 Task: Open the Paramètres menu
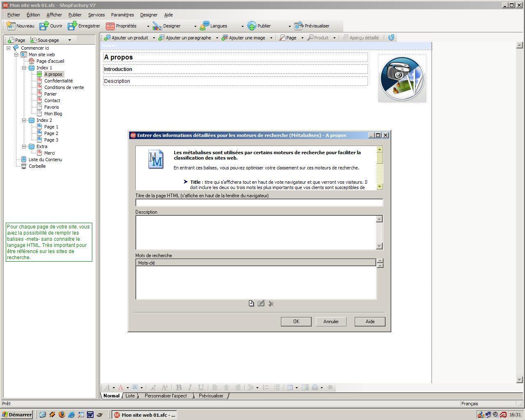pos(122,15)
